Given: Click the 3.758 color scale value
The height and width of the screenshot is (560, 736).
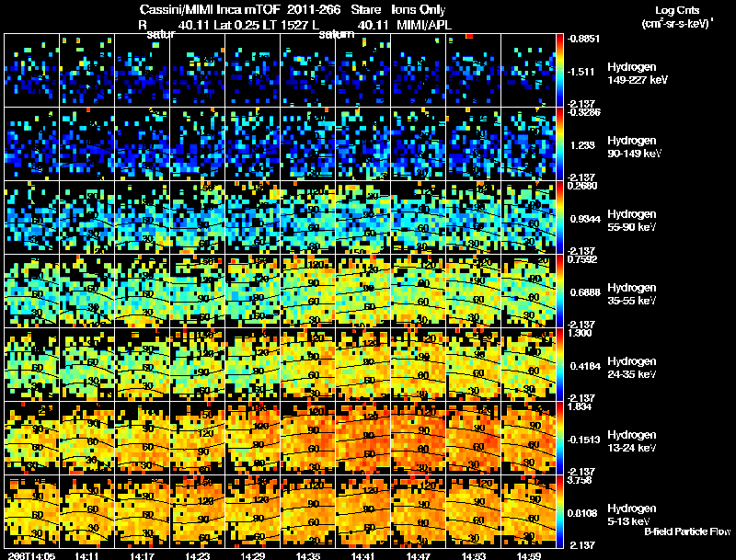Looking at the screenshot, I should [580, 480].
